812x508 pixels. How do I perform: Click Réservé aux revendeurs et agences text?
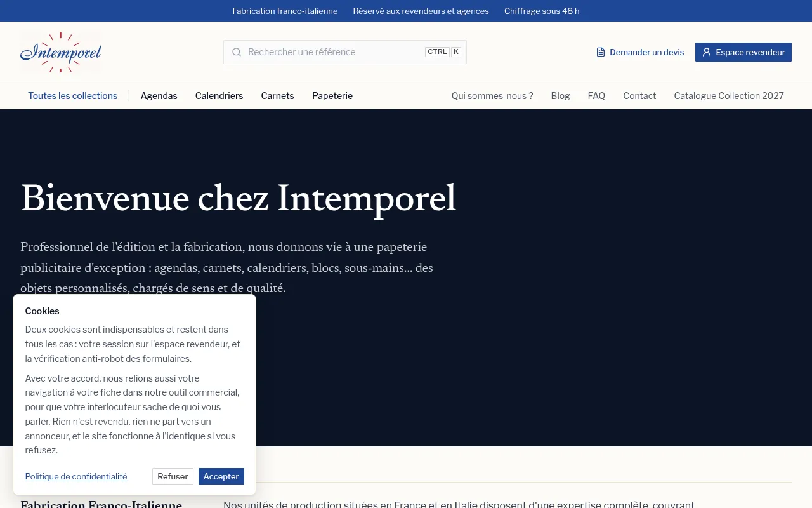tap(421, 11)
